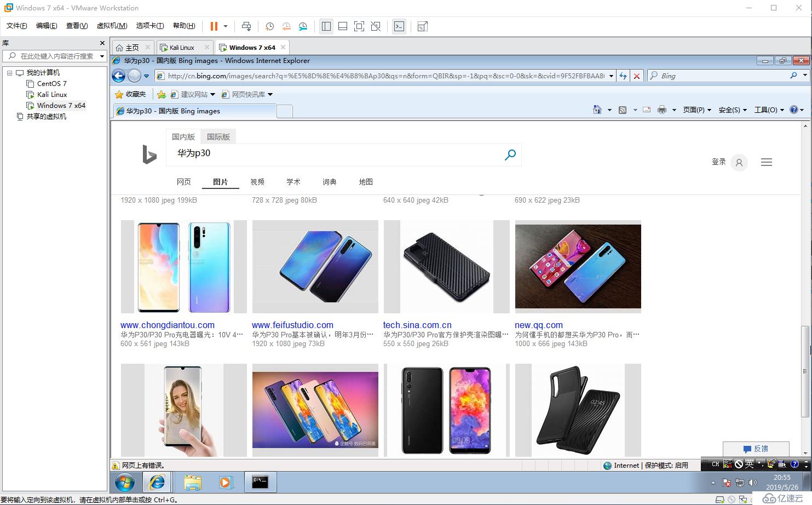The image size is (812, 505).
Task: Open console view icon in VMware toolbar
Action: coord(399,26)
